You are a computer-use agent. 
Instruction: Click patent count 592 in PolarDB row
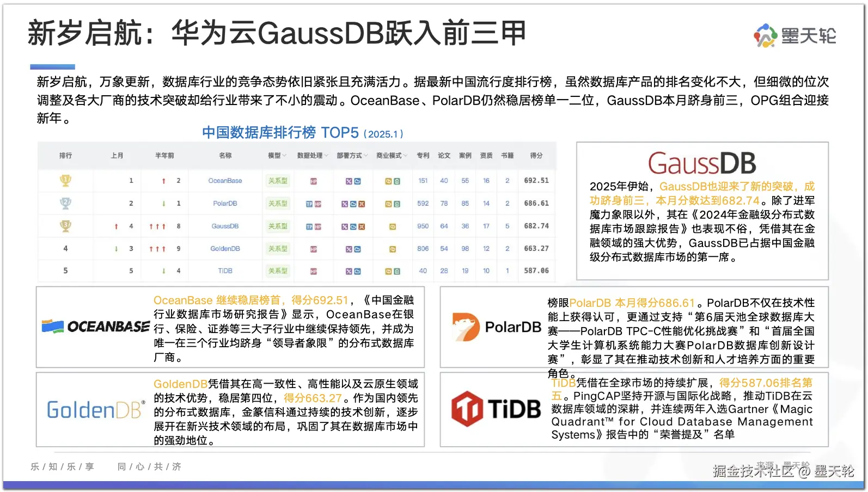coord(423,204)
